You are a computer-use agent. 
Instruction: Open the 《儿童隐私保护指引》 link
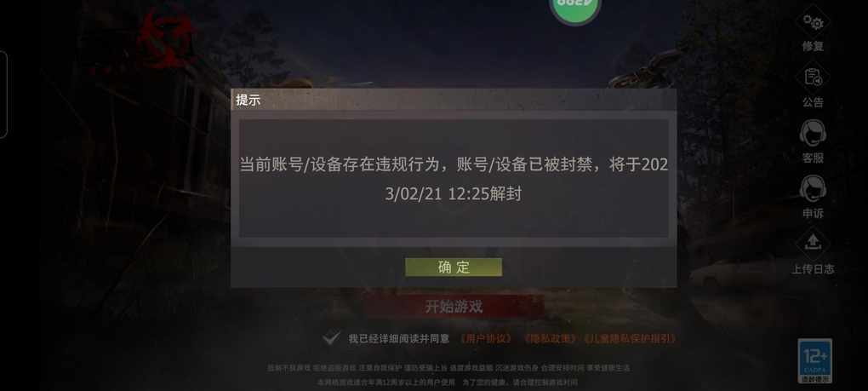[x=630, y=338]
